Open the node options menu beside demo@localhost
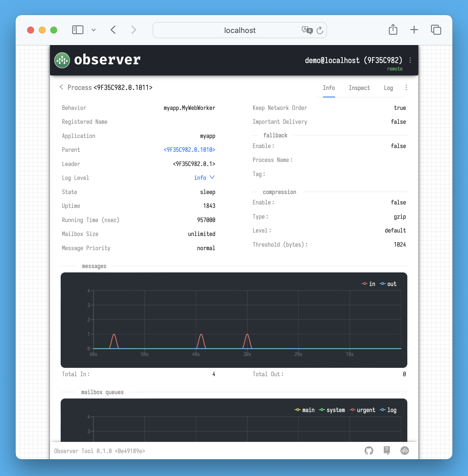The image size is (468, 476). point(410,60)
